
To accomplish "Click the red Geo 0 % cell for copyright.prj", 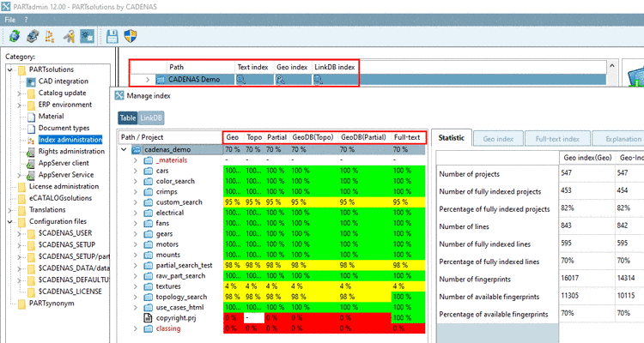I will pos(234,318).
